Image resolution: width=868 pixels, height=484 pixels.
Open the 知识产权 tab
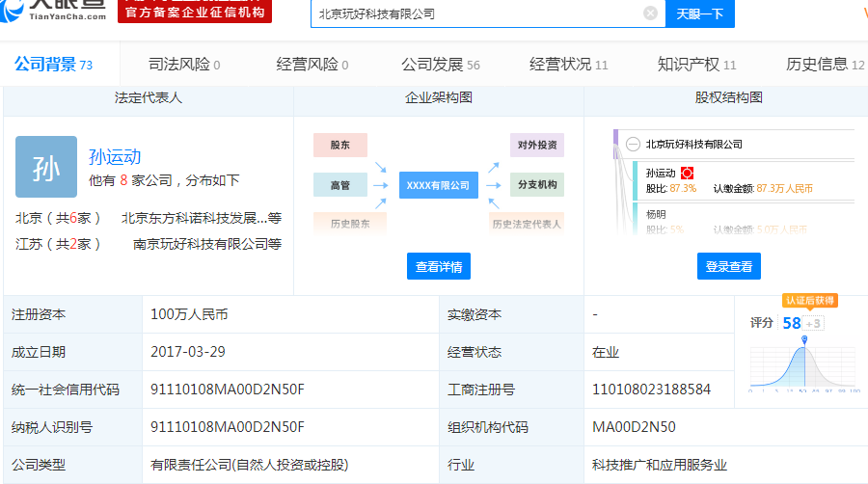pos(696,65)
